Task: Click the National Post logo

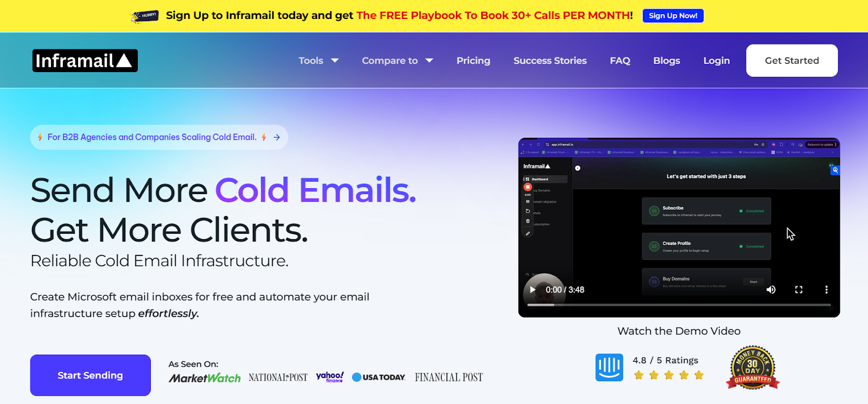Action: point(278,377)
